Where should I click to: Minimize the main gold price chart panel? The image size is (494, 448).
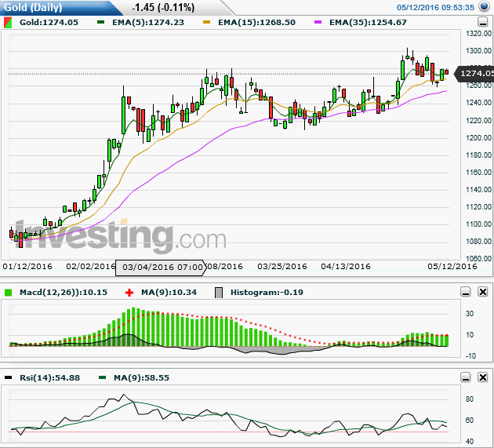click(482, 22)
